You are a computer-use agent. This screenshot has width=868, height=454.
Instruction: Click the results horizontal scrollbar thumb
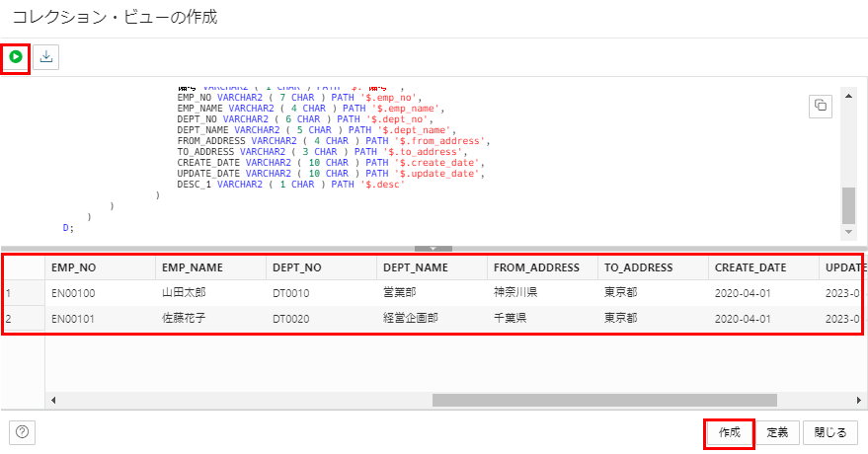pyautogui.click(x=604, y=400)
